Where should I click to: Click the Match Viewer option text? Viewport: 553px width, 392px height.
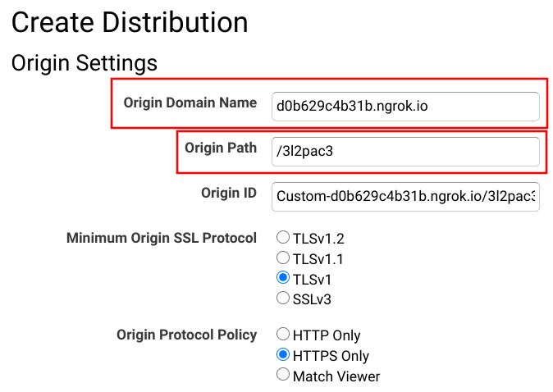(x=336, y=376)
